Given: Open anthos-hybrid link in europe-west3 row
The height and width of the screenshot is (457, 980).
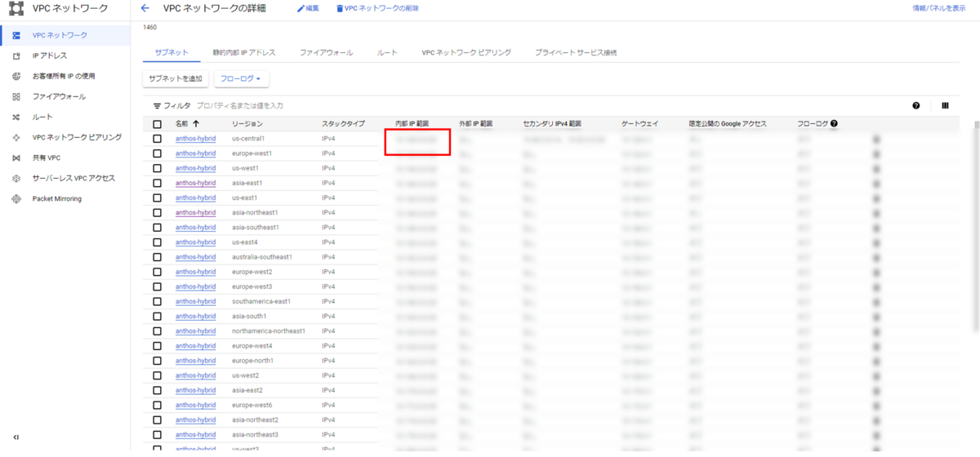Looking at the screenshot, I should click(x=195, y=286).
